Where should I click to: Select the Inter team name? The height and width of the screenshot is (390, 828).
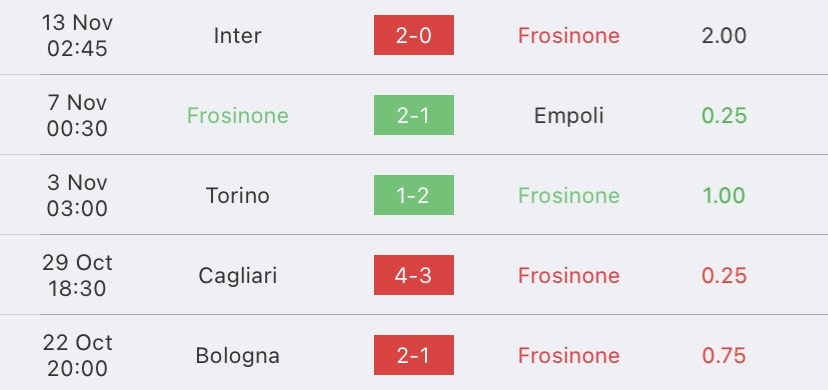[x=237, y=35]
